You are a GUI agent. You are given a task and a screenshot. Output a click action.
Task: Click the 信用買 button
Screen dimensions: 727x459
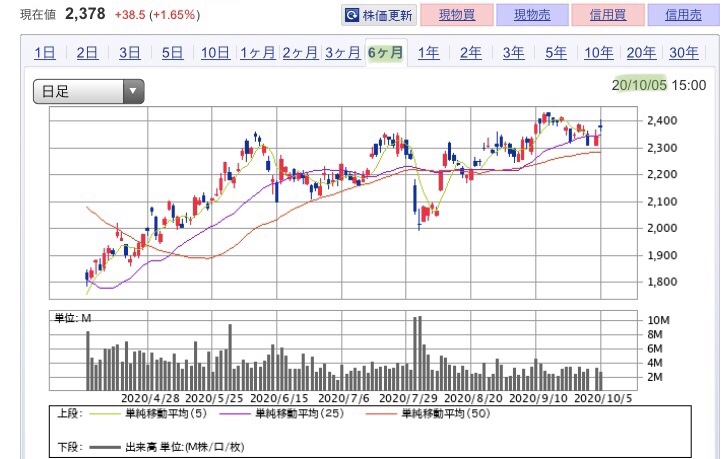[x=608, y=15]
